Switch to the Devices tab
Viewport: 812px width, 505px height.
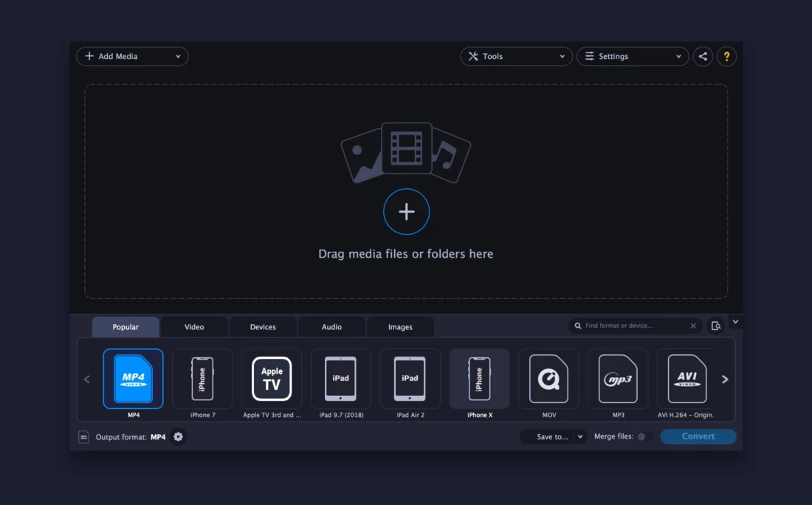pos(263,327)
